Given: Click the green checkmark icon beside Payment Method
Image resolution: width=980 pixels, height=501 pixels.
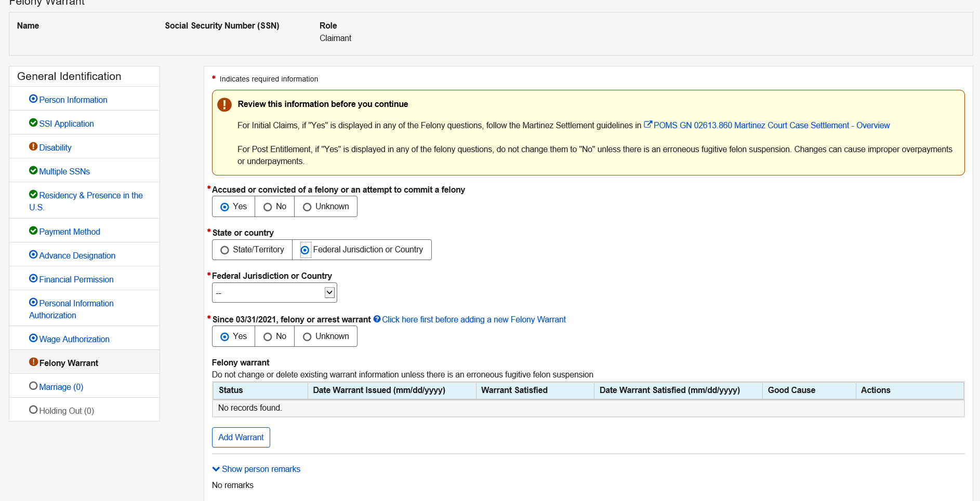Looking at the screenshot, I should [33, 231].
